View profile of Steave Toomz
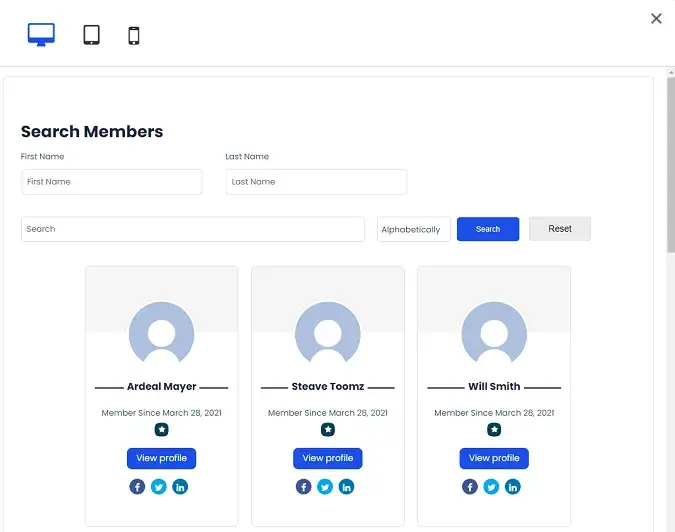 point(327,458)
